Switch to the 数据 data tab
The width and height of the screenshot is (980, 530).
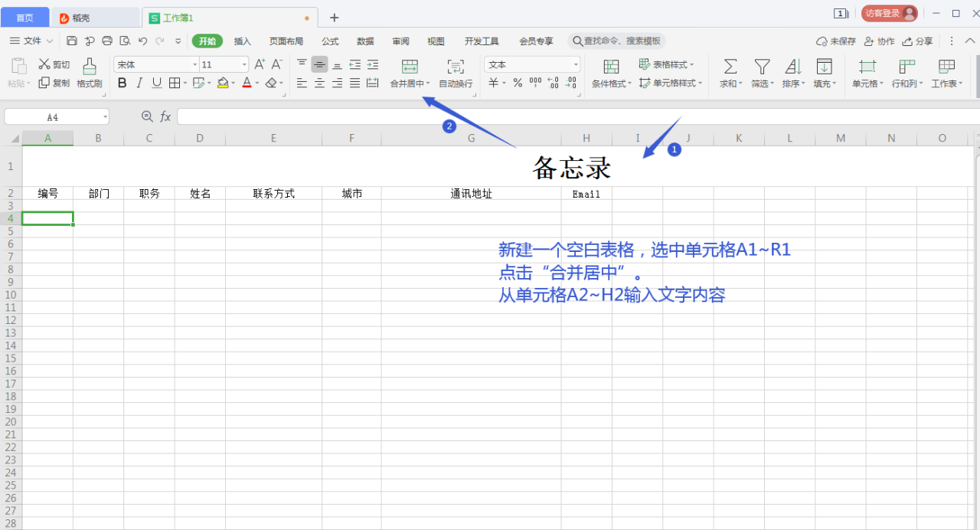[365, 41]
